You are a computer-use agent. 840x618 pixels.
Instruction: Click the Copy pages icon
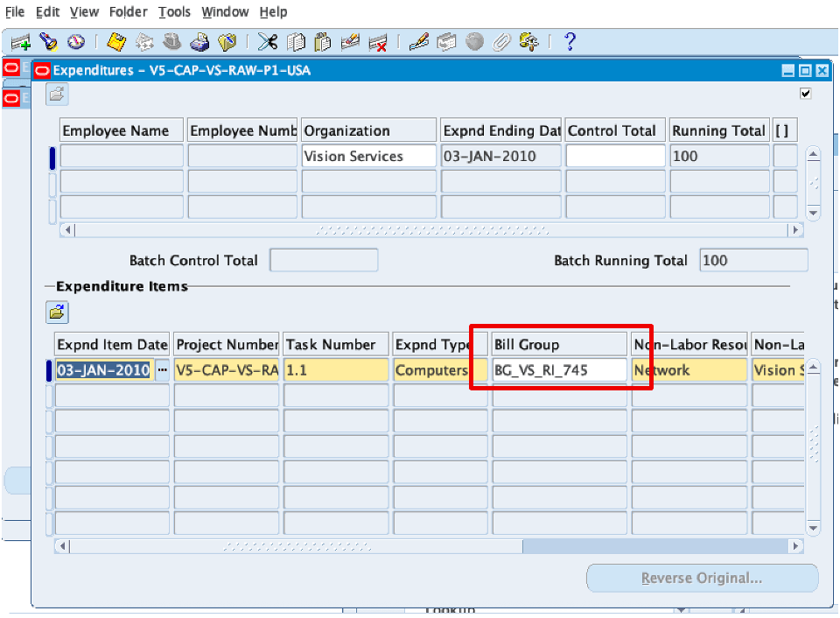point(295,42)
